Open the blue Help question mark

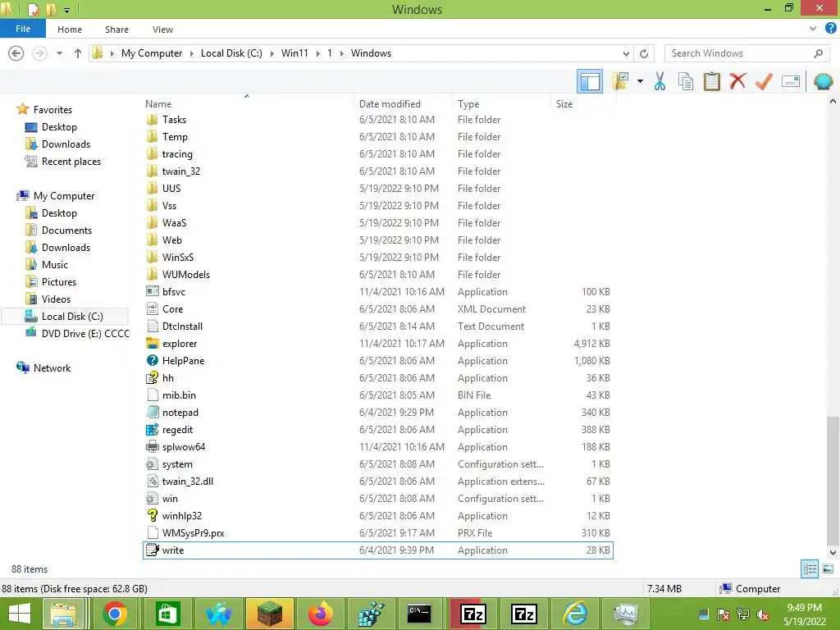coord(831,29)
